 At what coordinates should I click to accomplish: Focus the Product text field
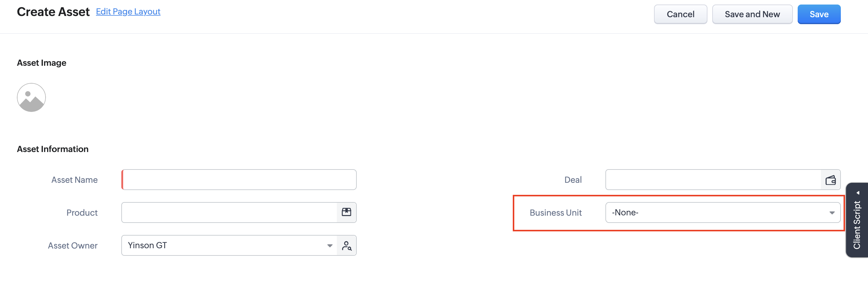[x=229, y=212]
